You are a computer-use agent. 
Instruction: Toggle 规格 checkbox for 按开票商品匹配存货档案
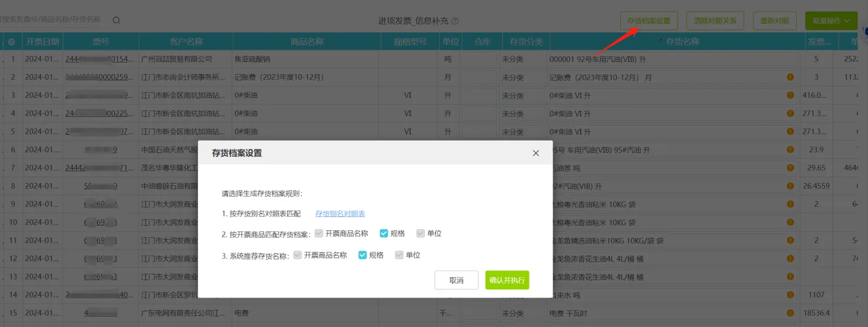click(x=384, y=233)
